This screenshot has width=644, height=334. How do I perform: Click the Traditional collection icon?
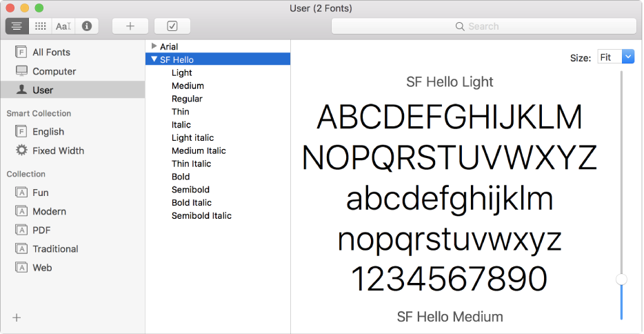pos(21,248)
